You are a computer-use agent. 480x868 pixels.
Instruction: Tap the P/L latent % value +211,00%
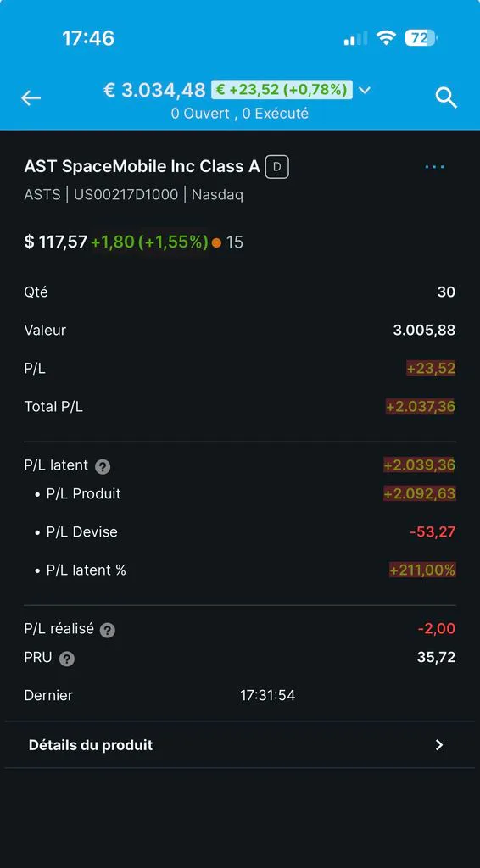pyautogui.click(x=422, y=570)
